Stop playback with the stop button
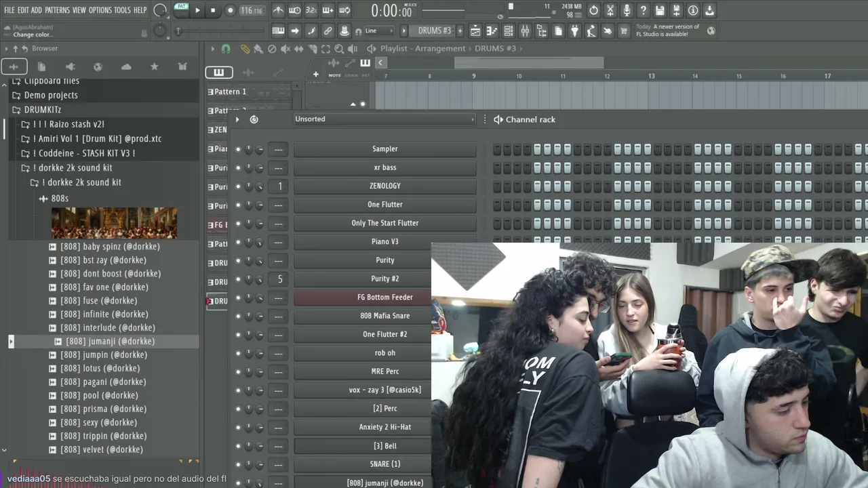 click(x=213, y=10)
